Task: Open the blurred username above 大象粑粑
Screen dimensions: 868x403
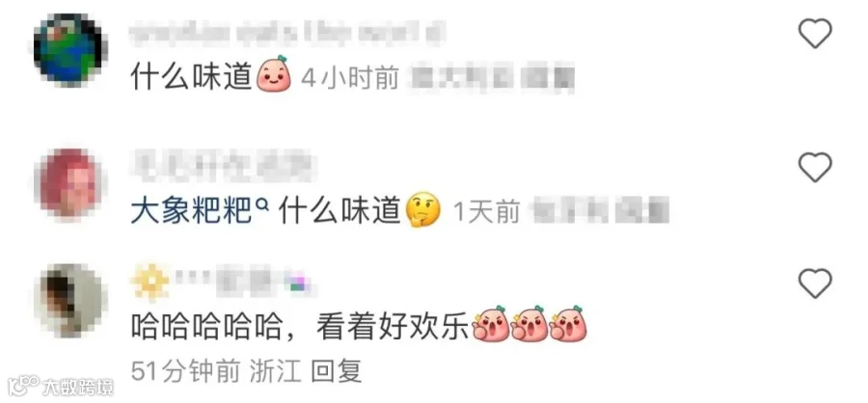Action: 222,166
